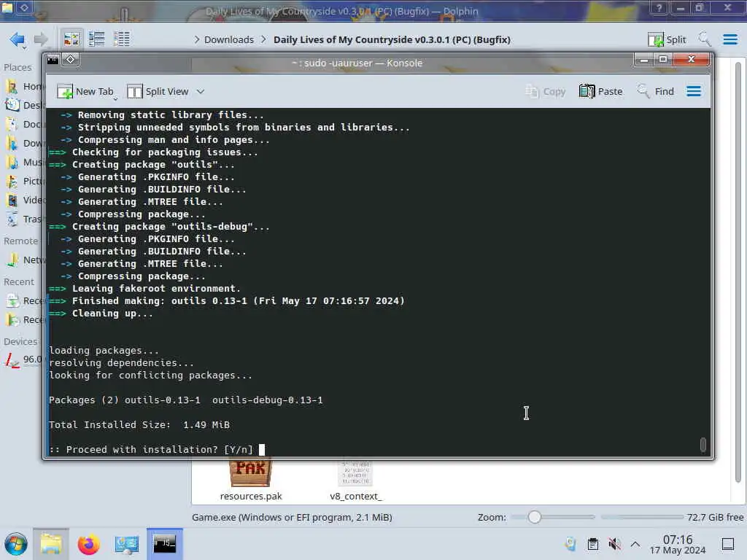Click 'Total Installed Size: 1.49 MiB' text
The height and width of the screenshot is (560, 747).
tap(139, 425)
